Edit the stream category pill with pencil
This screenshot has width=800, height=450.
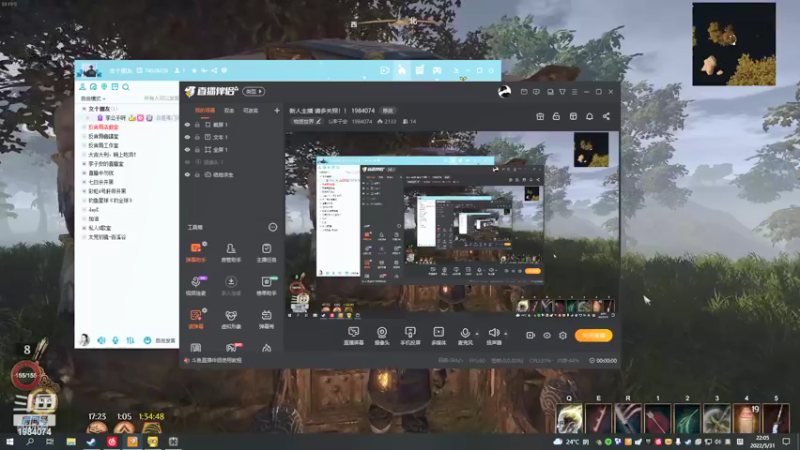pos(307,121)
